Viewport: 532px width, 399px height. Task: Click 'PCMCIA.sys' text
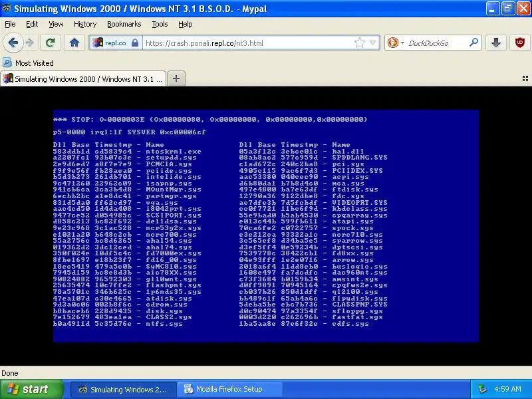pos(169,164)
